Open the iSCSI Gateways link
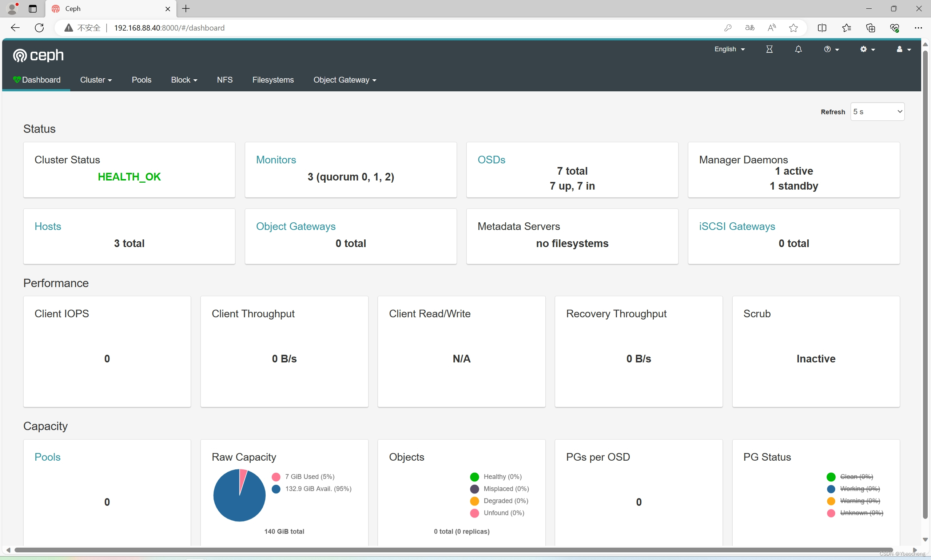 coord(737,226)
